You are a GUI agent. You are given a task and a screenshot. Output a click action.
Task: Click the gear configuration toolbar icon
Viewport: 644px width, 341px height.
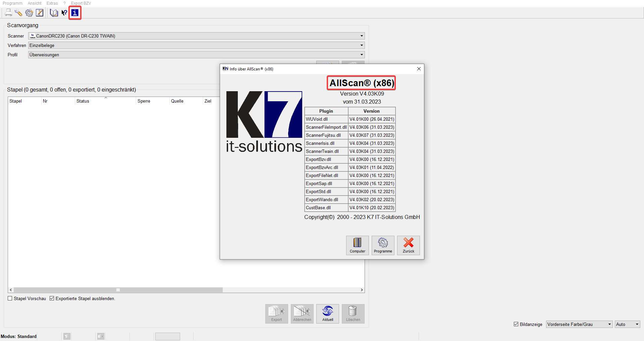point(29,13)
